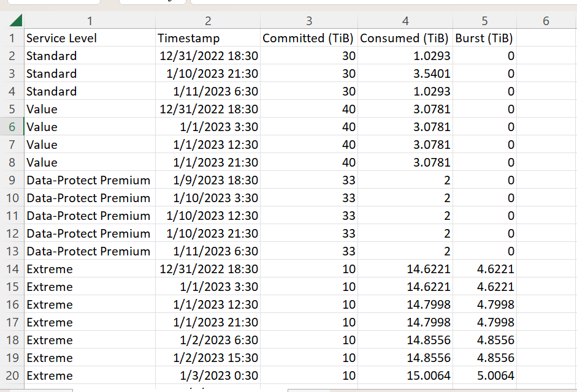Select the "Burst (TiB)" header cell
The width and height of the screenshot is (577, 392).
point(484,38)
